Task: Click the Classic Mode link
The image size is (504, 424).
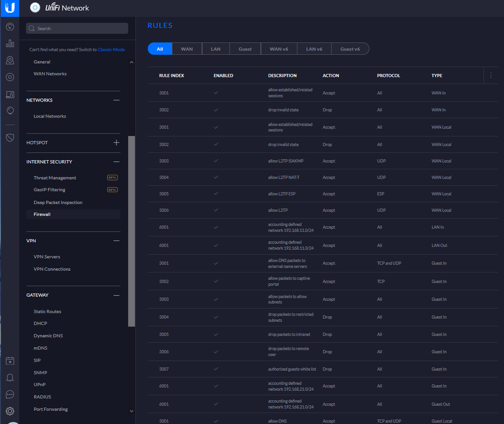Action: (x=111, y=49)
